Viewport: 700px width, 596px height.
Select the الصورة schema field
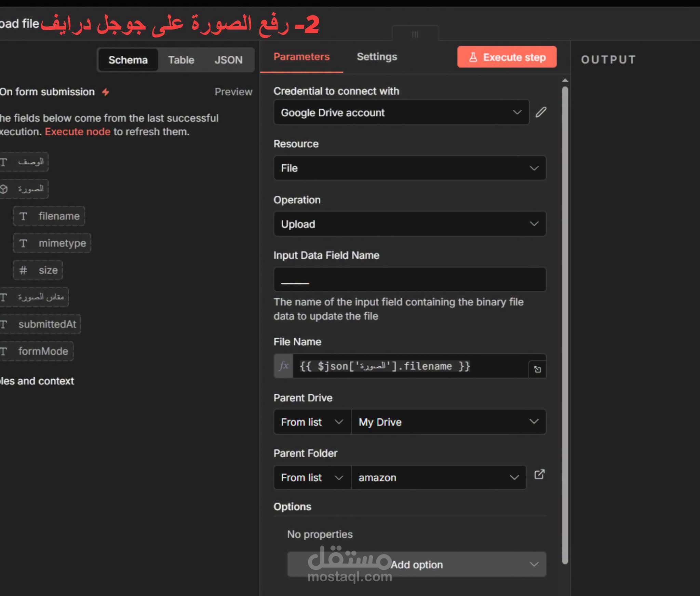24,189
